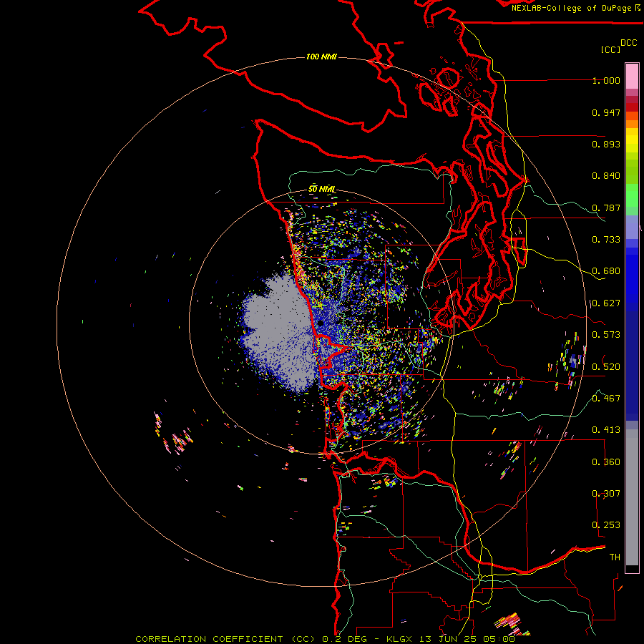Image resolution: width=644 pixels, height=644 pixels.
Task: Click the black radar site dot at the map center
Action: [321, 323]
